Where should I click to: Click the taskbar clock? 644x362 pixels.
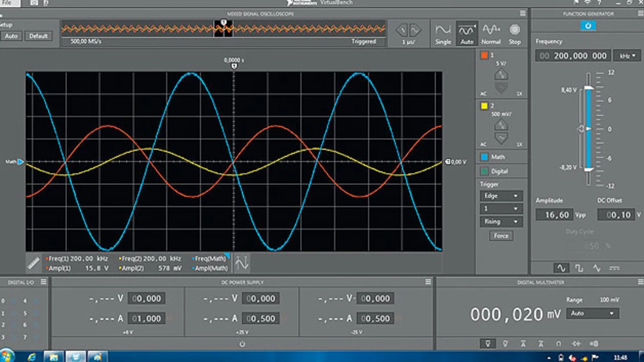621,357
